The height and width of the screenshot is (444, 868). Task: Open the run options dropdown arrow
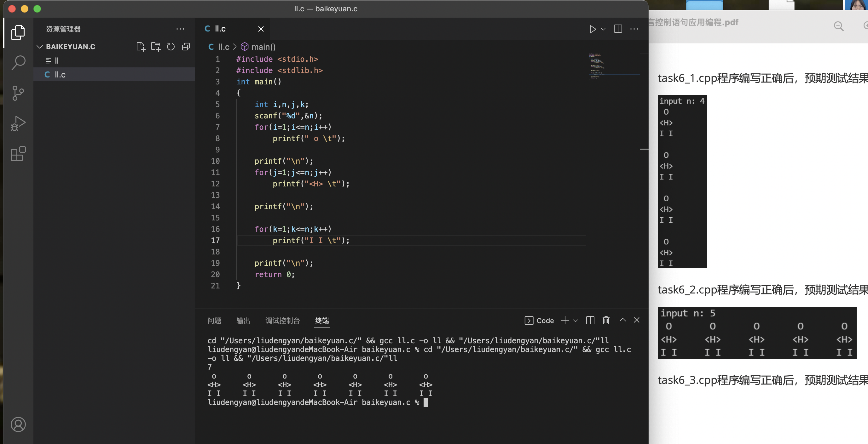[604, 29]
